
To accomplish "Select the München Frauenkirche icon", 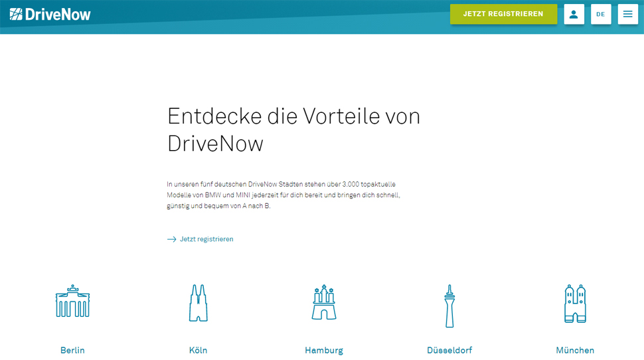I will pyautogui.click(x=575, y=304).
